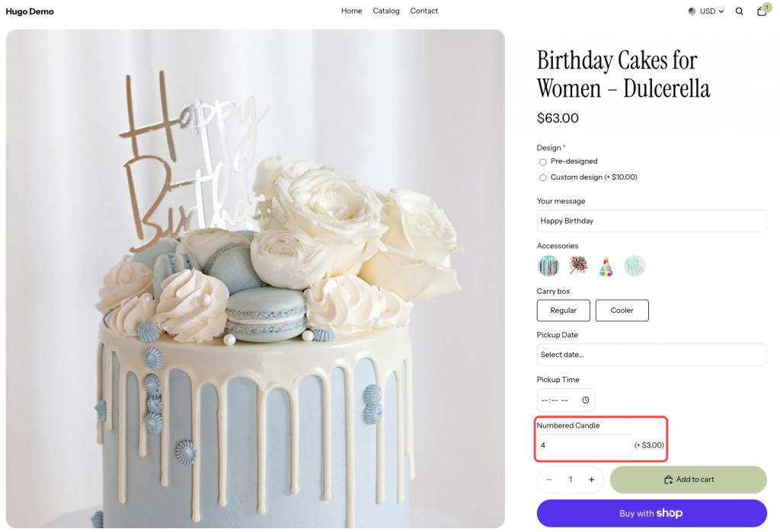The width and height of the screenshot is (780, 532).
Task: Open the Catalog menu item
Action: [386, 11]
